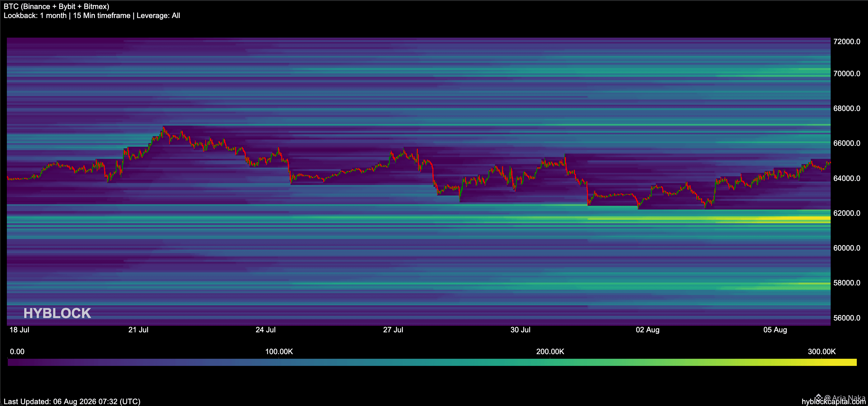
Task: Select the 68000.0 price axis label
Action: pyautogui.click(x=847, y=108)
